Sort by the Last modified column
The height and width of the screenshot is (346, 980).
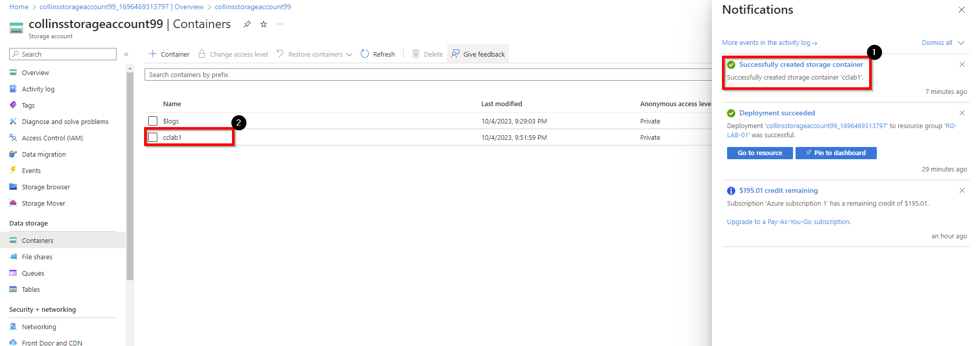tap(502, 104)
